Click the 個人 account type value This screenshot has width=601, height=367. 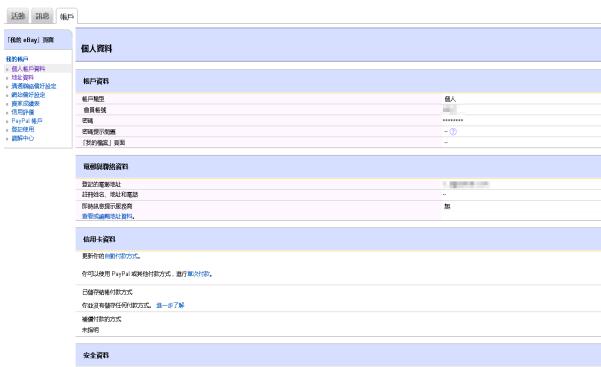coord(450,99)
